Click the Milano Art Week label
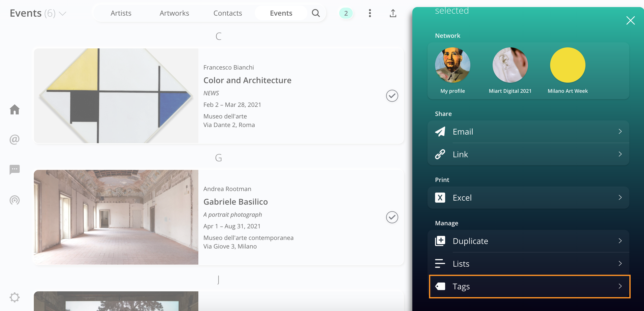This screenshot has height=311, width=644. pos(568,91)
